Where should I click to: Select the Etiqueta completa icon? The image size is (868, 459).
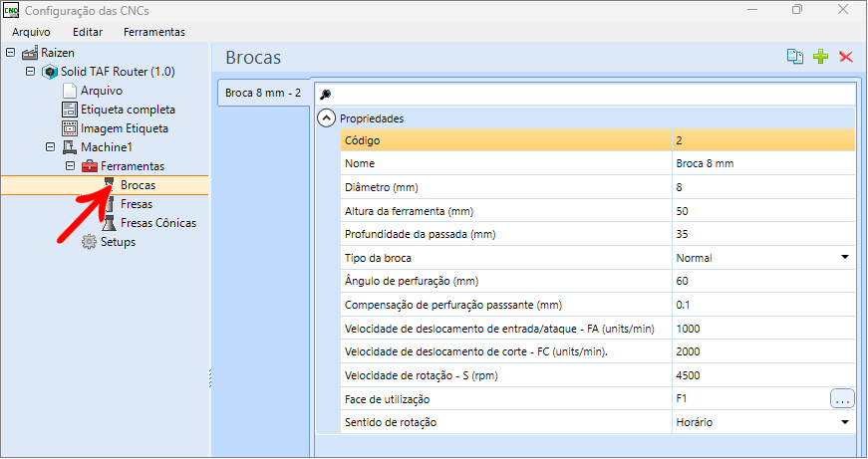coord(69,110)
